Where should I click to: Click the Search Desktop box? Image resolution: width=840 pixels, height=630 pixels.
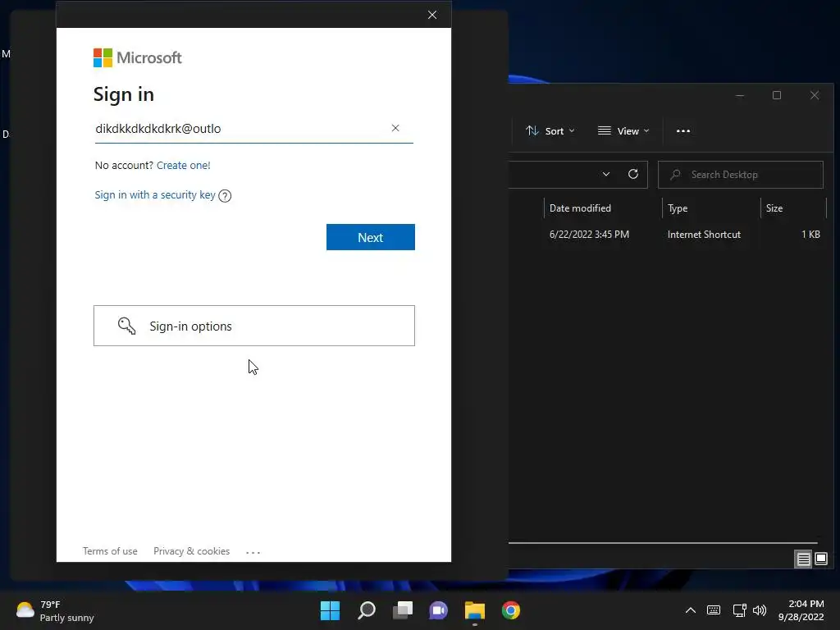(x=741, y=175)
